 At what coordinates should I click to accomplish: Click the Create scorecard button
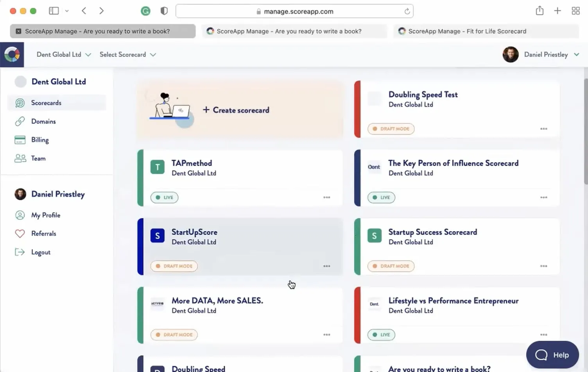tap(236, 110)
